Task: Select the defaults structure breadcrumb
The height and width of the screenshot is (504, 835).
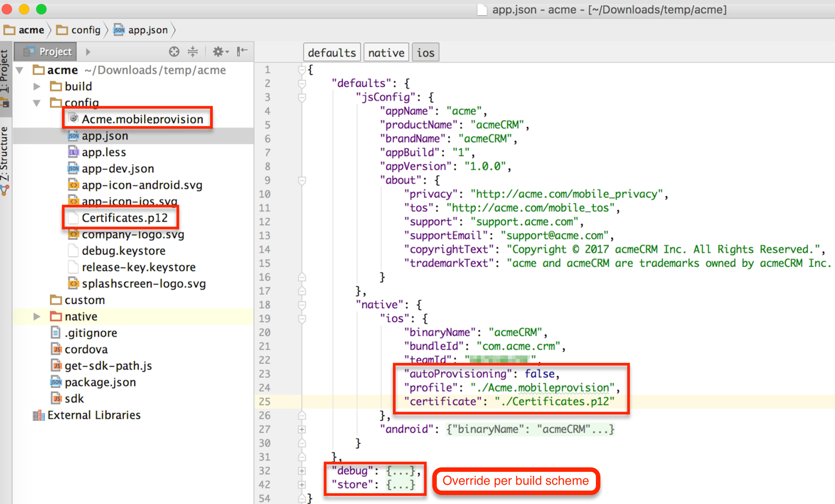Action: 332,53
